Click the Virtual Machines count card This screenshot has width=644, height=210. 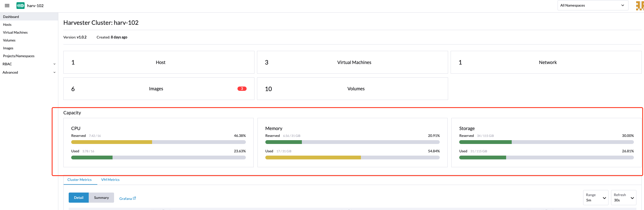click(353, 62)
